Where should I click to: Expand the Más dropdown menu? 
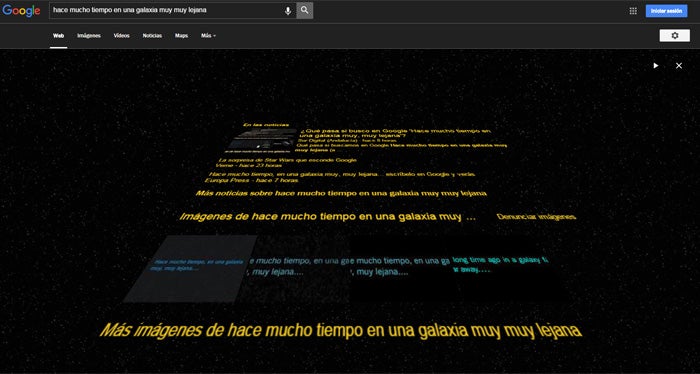pyautogui.click(x=208, y=36)
